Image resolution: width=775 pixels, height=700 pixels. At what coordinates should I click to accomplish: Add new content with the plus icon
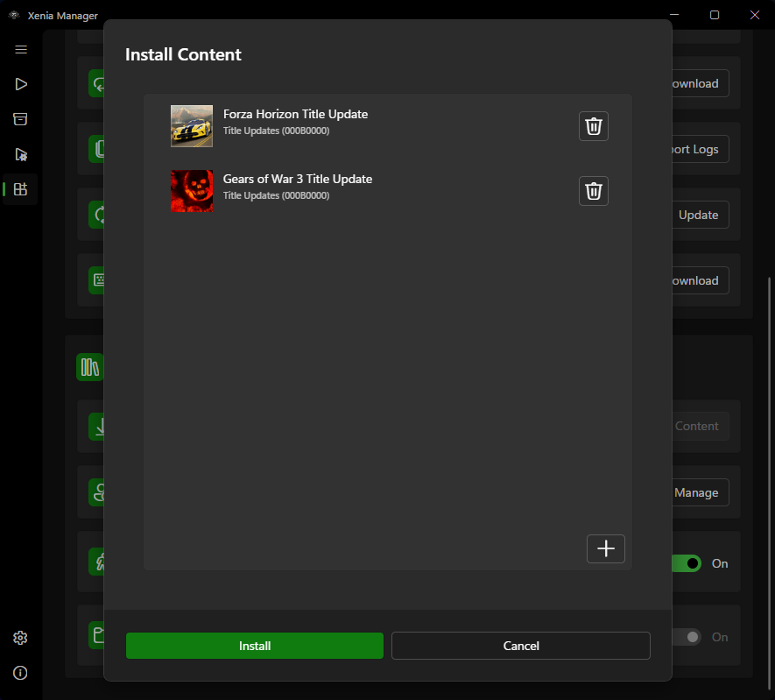point(605,548)
